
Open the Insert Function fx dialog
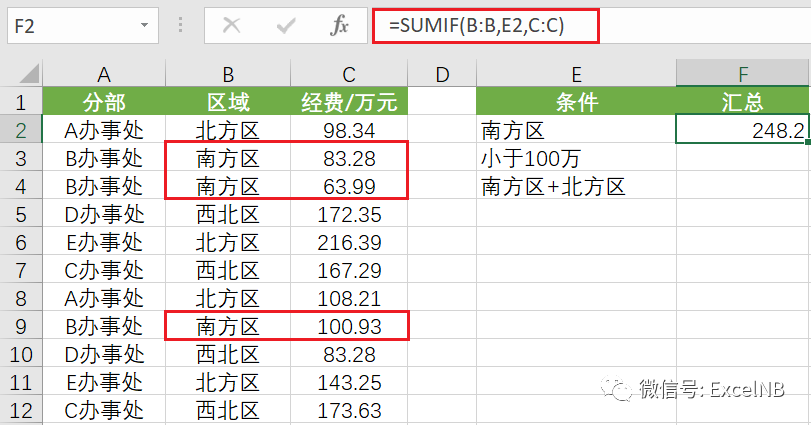pos(339,25)
